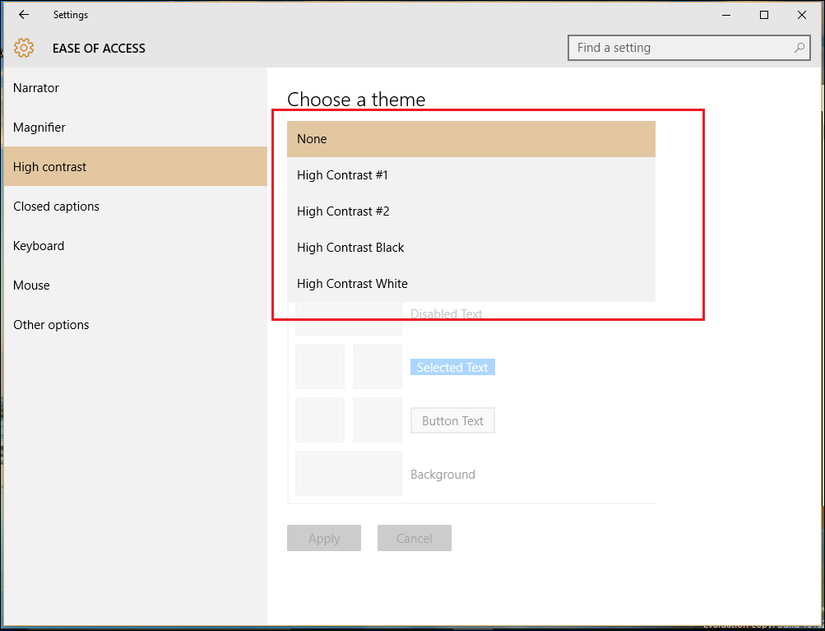
Task: Choose High Contrast #2 theme
Action: point(470,211)
